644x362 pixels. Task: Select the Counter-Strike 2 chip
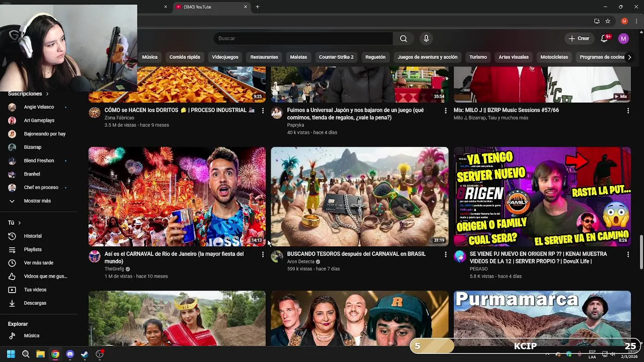click(336, 57)
